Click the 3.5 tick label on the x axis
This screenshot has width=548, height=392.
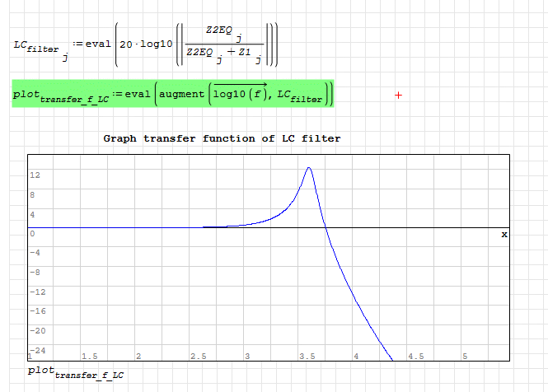click(x=307, y=356)
